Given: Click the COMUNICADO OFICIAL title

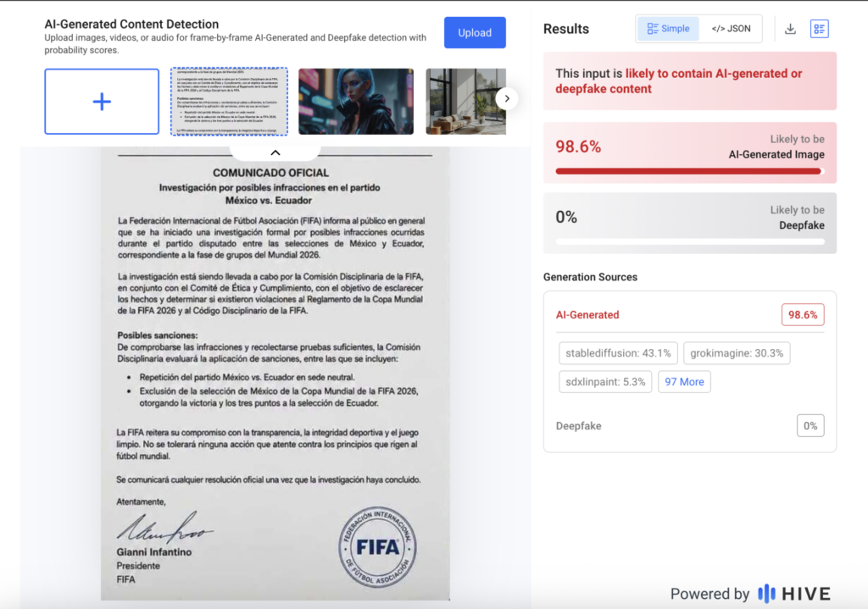Looking at the screenshot, I should coord(270,173).
